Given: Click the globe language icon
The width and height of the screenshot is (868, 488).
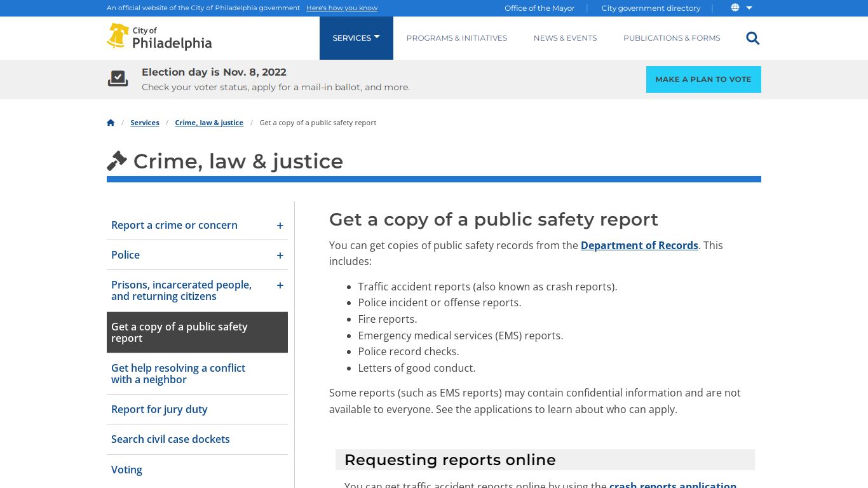Looking at the screenshot, I should pos(735,8).
